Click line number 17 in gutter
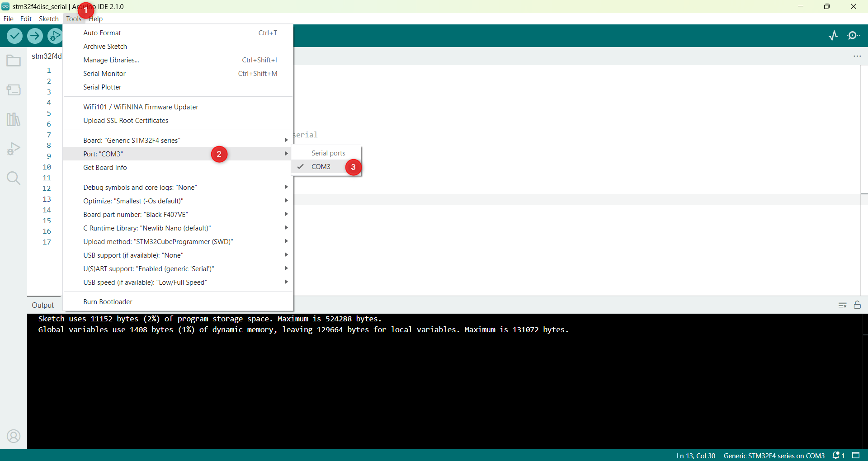 click(47, 242)
